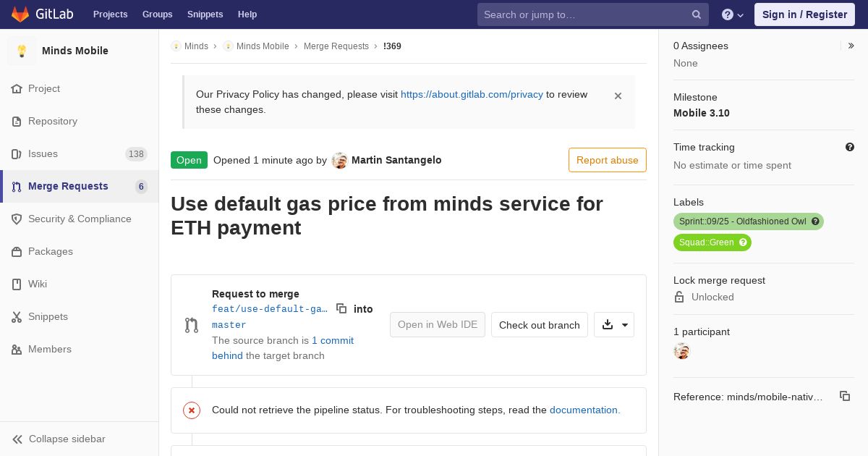Click the merge request branch icon

192,325
